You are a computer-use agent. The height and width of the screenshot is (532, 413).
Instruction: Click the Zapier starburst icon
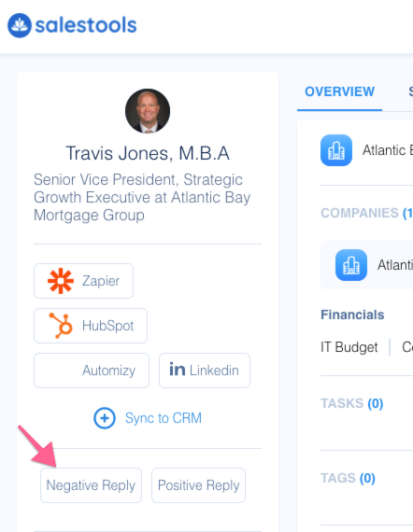(61, 281)
